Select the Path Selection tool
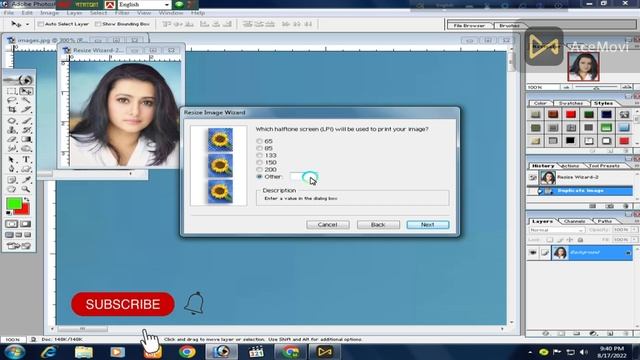Viewport: 640px width, 360px height. tap(11, 160)
